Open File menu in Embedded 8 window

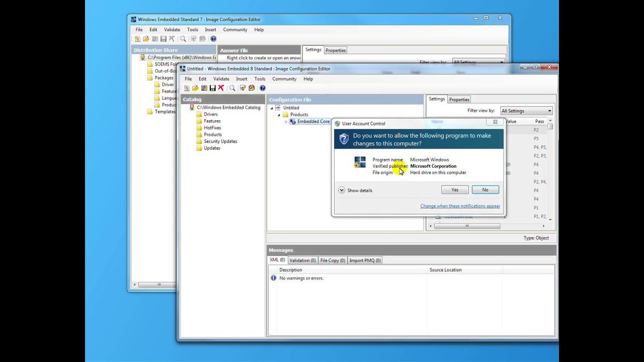(x=188, y=79)
